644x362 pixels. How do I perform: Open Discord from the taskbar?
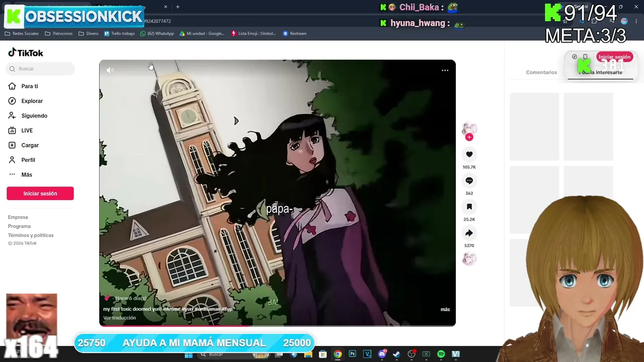382,354
